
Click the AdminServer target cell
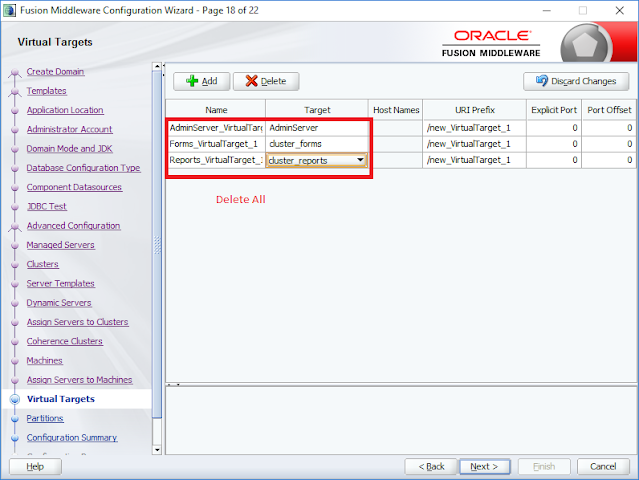317,128
